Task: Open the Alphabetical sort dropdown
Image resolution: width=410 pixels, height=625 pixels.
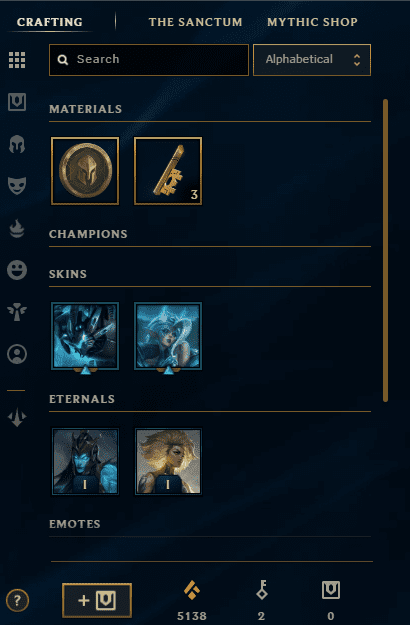Action: [312, 60]
